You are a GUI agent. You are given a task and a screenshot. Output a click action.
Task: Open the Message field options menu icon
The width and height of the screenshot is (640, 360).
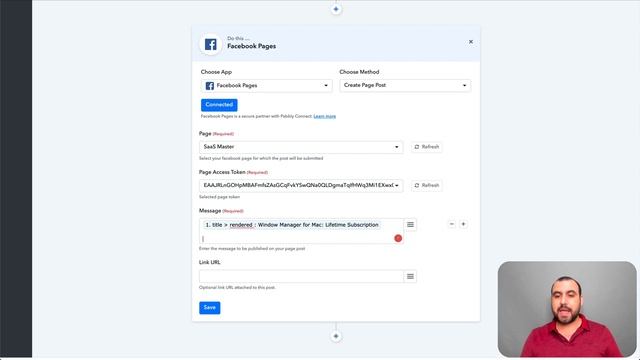410,224
